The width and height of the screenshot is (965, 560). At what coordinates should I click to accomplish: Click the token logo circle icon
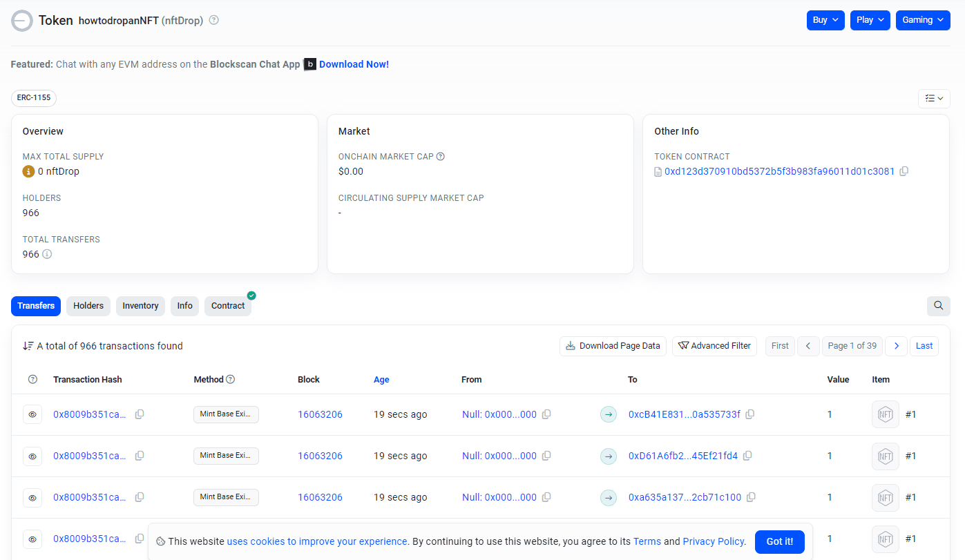(21, 21)
